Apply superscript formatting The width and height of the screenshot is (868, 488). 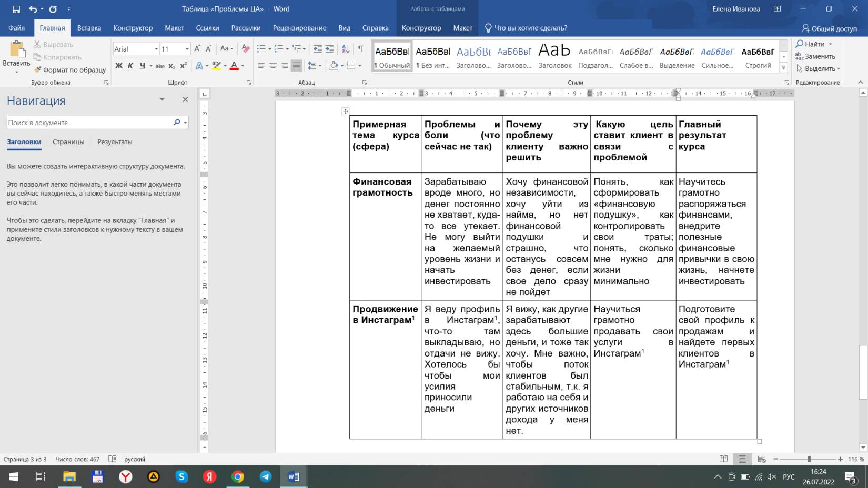coord(183,66)
